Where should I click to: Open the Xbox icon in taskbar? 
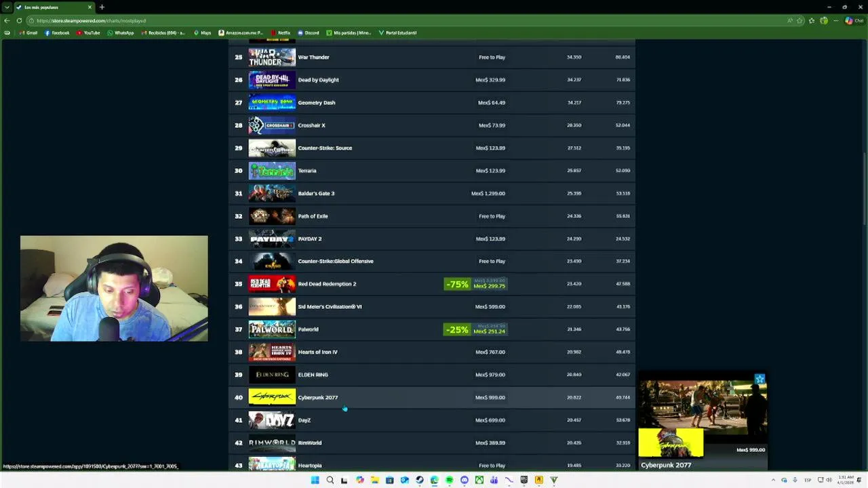tap(479, 480)
